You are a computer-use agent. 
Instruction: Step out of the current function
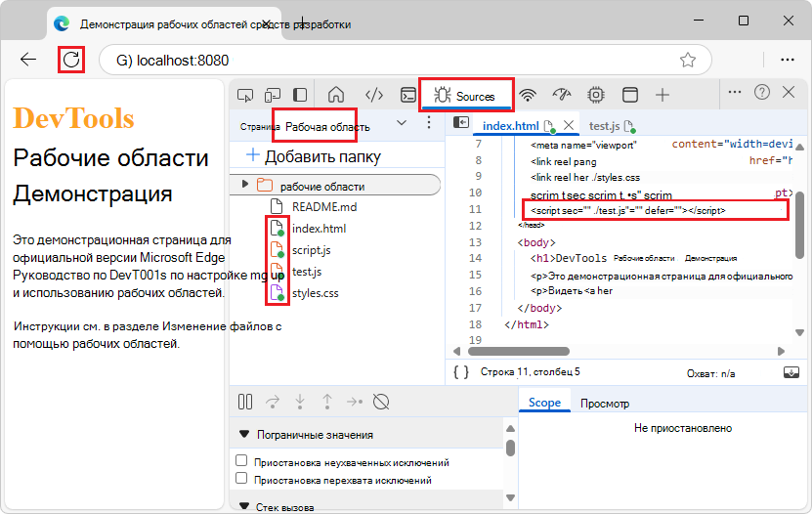(x=327, y=402)
